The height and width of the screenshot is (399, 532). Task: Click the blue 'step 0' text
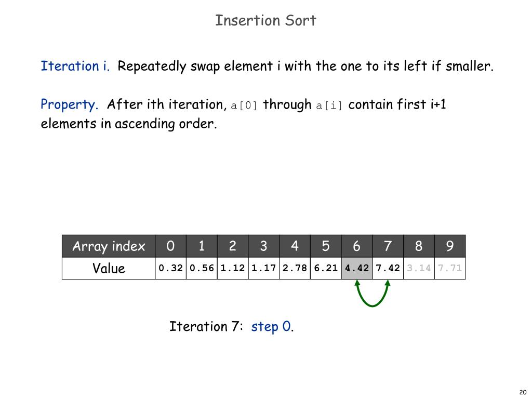[x=271, y=326]
